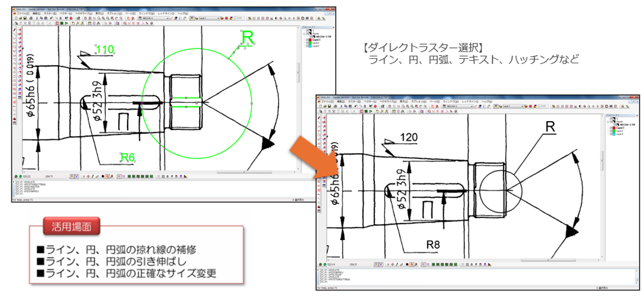Click New document icon in upper-left window toolbar
Screen dimensions: 644x299
tap(16, 18)
